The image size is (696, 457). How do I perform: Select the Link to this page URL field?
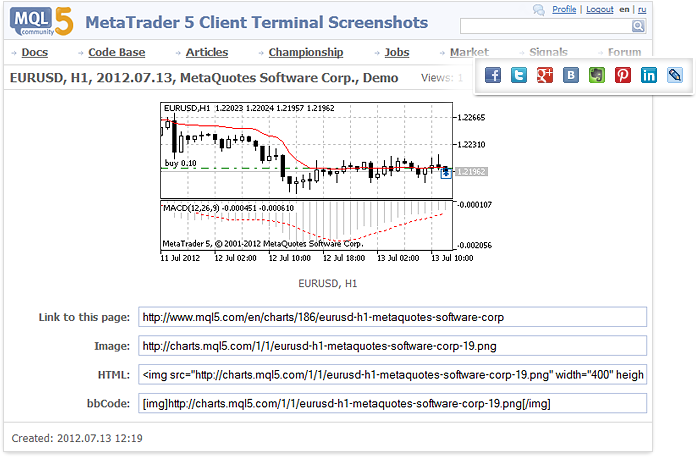[392, 317]
